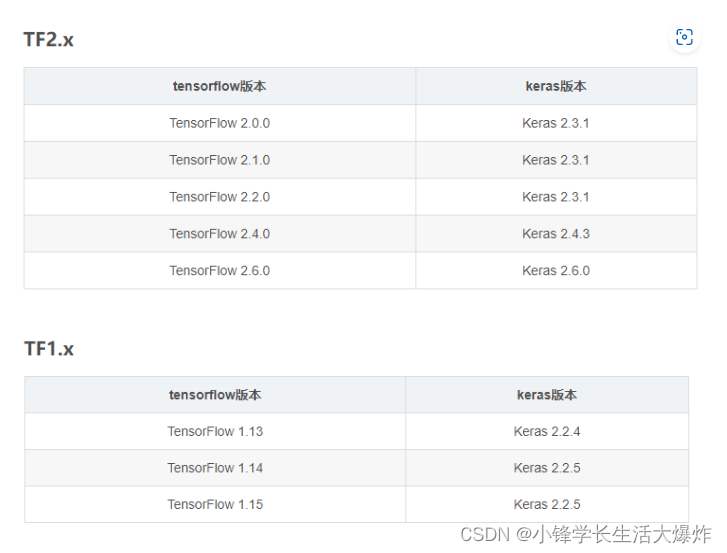Image resolution: width=727 pixels, height=553 pixels.
Task: Click the TF2.x tensorflow版本 column header
Action: 219,86
